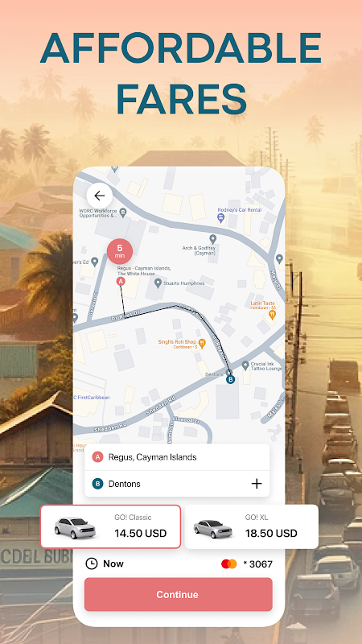Tap the blue B icon in destination field
This screenshot has width=362, height=644.
[x=97, y=484]
